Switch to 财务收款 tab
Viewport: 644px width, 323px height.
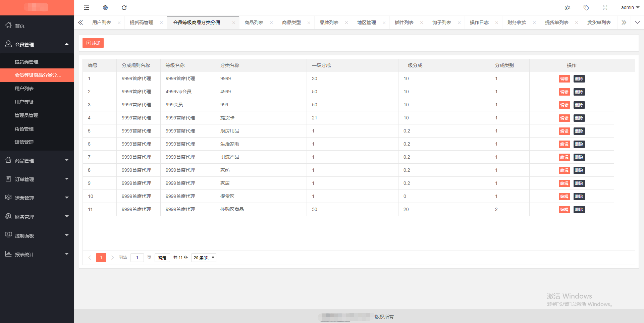(x=517, y=22)
